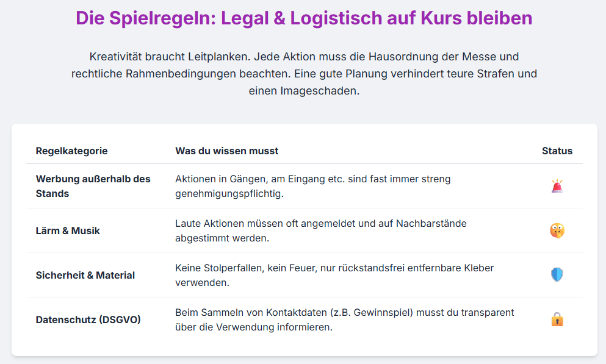Select the 'Werbung außerhalb des Stands' row label

93,186
